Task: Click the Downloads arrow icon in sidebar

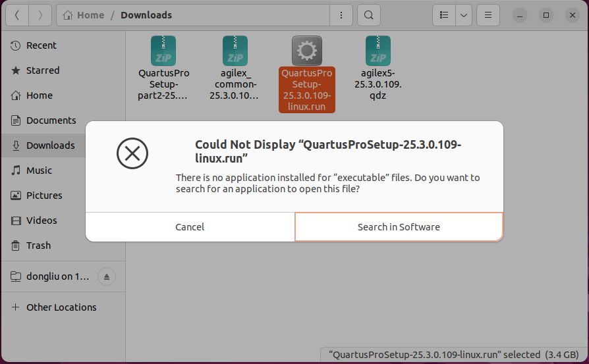Action: point(15,145)
